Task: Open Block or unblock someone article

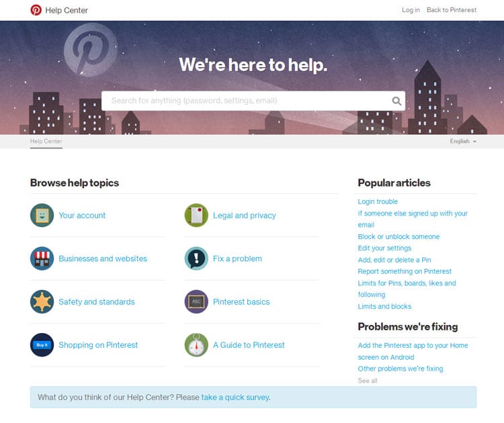Action: (398, 237)
